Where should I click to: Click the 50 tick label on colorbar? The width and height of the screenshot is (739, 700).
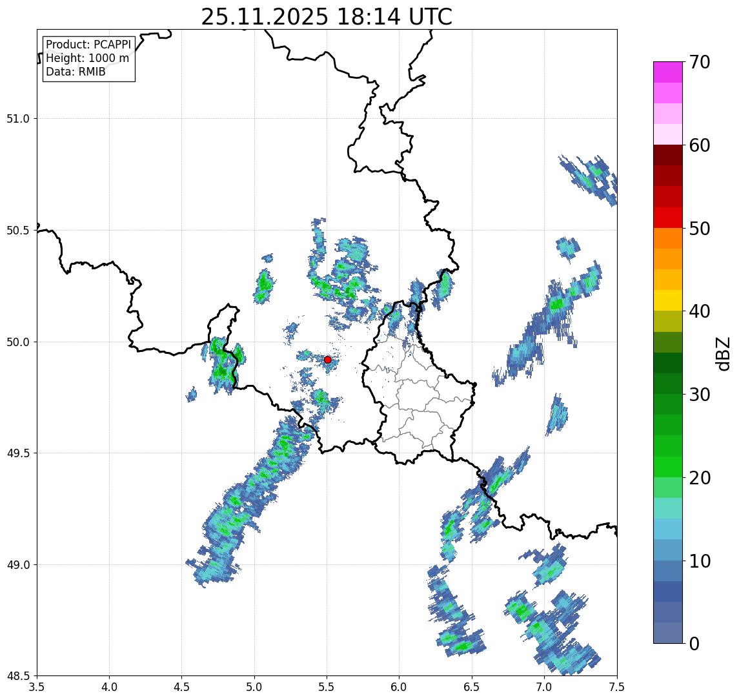click(x=700, y=229)
